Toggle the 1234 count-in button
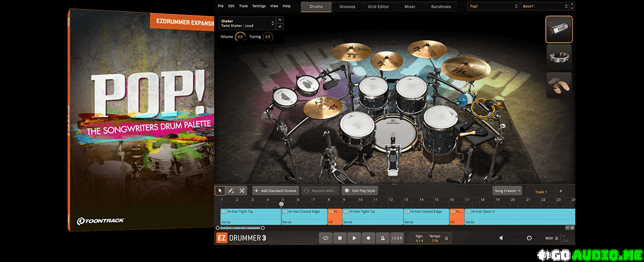This screenshot has height=262, width=644. [396, 238]
